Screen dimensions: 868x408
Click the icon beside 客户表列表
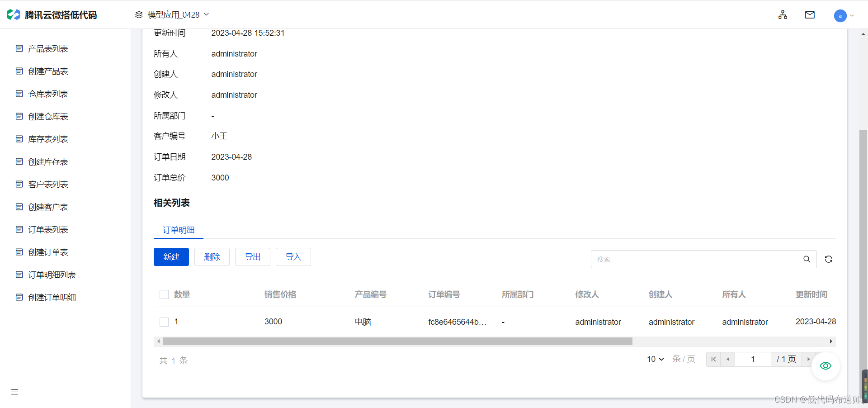pos(19,184)
